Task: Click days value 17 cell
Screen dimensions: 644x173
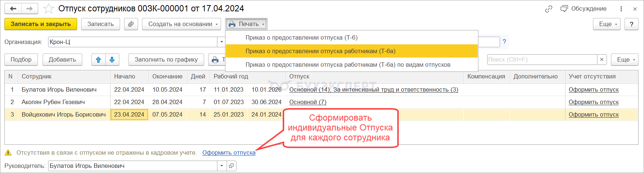Action: pos(198,89)
